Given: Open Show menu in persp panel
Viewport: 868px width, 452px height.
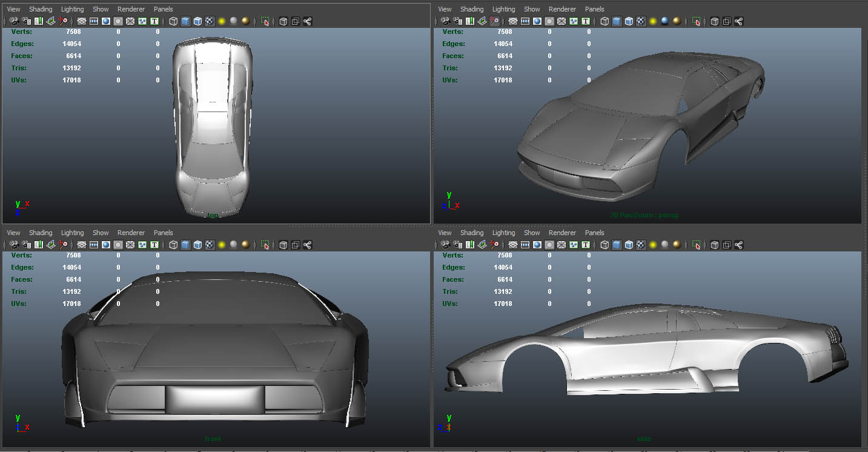Looking at the screenshot, I should 532,9.
